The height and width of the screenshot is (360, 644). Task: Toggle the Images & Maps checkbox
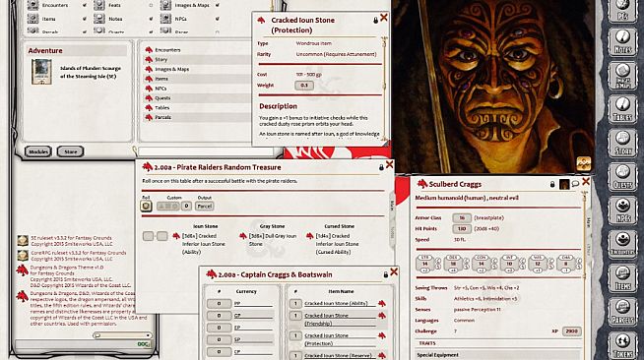pyautogui.click(x=218, y=5)
